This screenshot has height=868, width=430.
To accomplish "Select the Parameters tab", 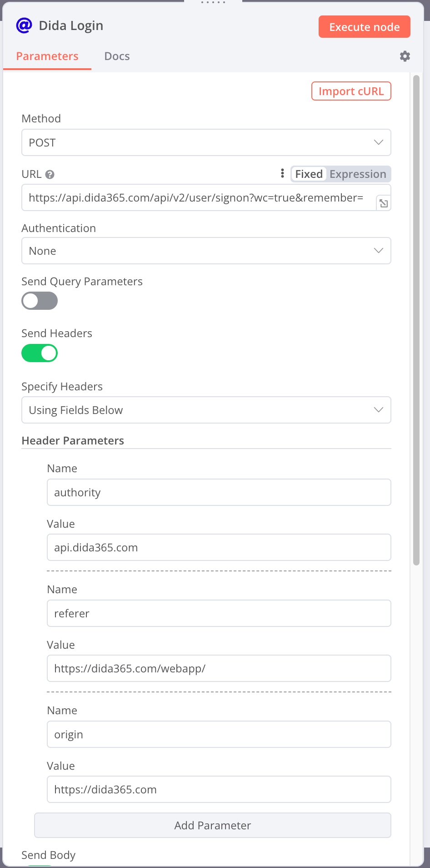I will pyautogui.click(x=47, y=56).
